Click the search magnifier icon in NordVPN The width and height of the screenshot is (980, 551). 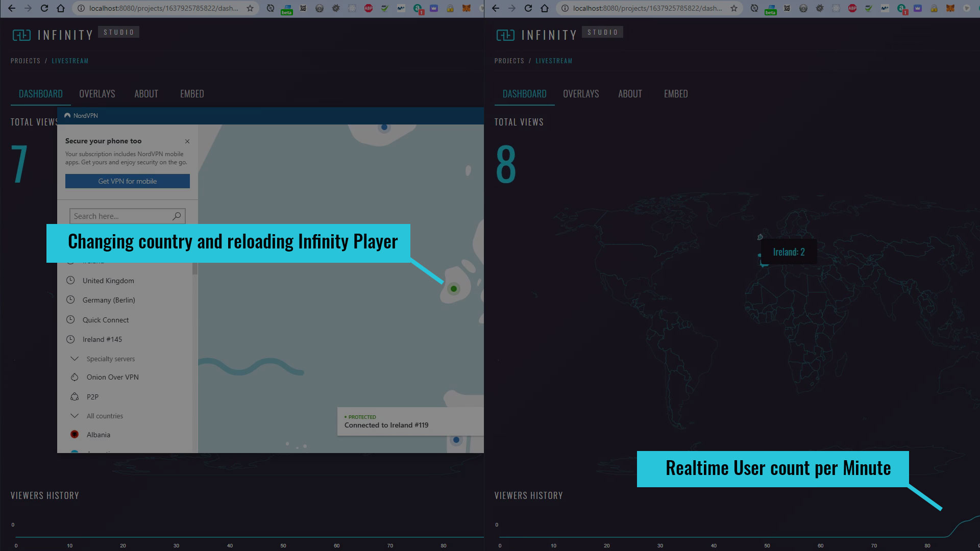click(177, 216)
